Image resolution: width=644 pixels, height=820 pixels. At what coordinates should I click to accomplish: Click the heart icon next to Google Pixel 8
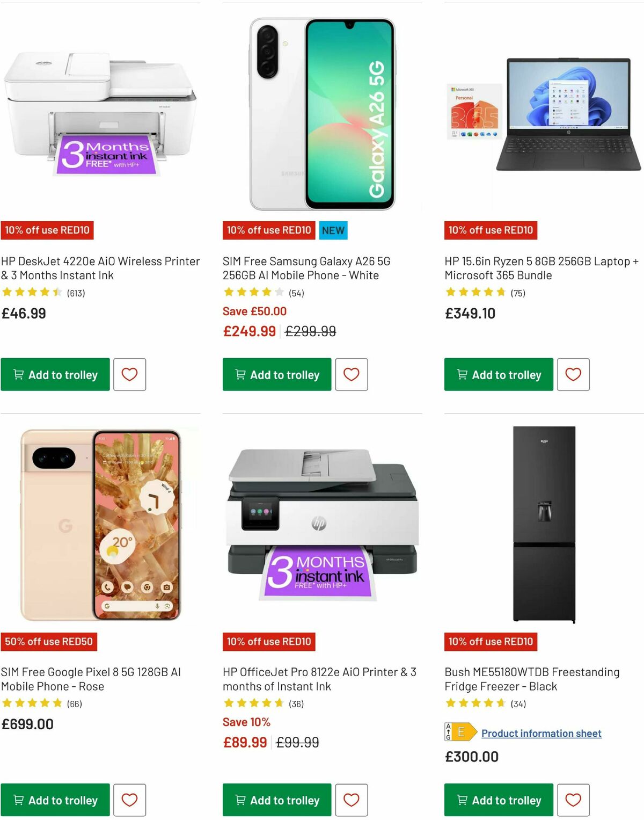[x=129, y=800]
